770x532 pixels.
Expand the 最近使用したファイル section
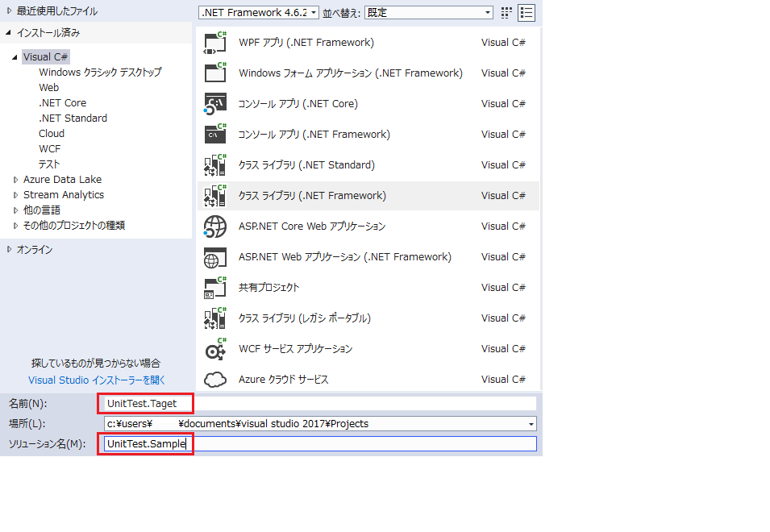(10, 10)
